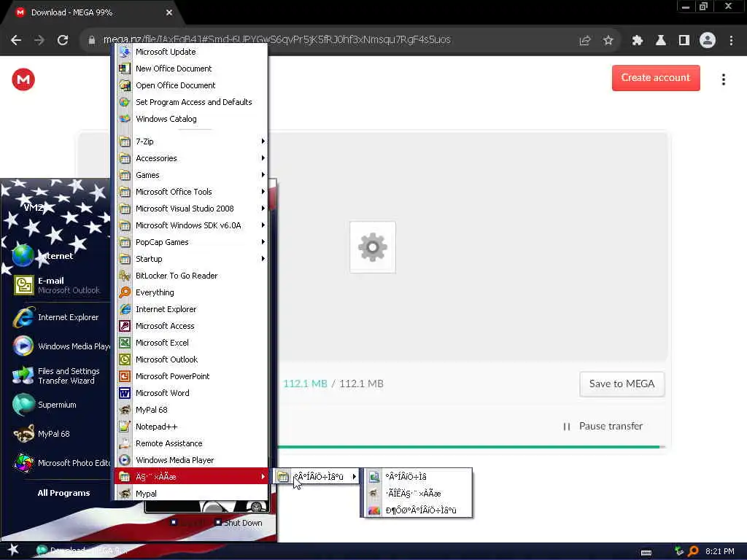Image resolution: width=747 pixels, height=560 pixels.
Task: Reload the page with refresh icon
Action: [x=63, y=41]
